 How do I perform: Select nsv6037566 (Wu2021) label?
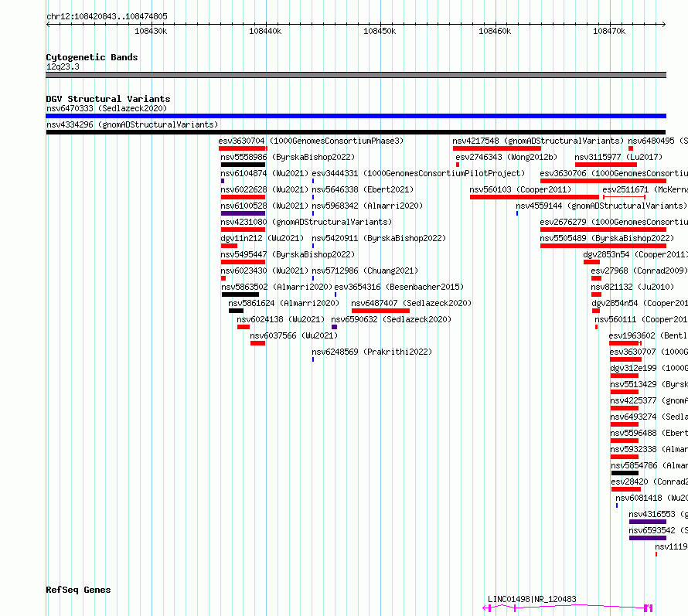coord(294,335)
